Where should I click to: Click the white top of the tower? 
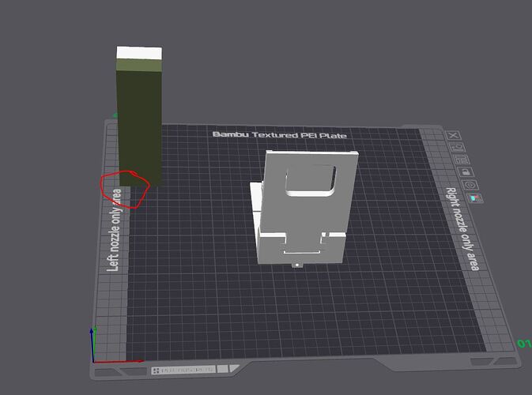pyautogui.click(x=139, y=54)
